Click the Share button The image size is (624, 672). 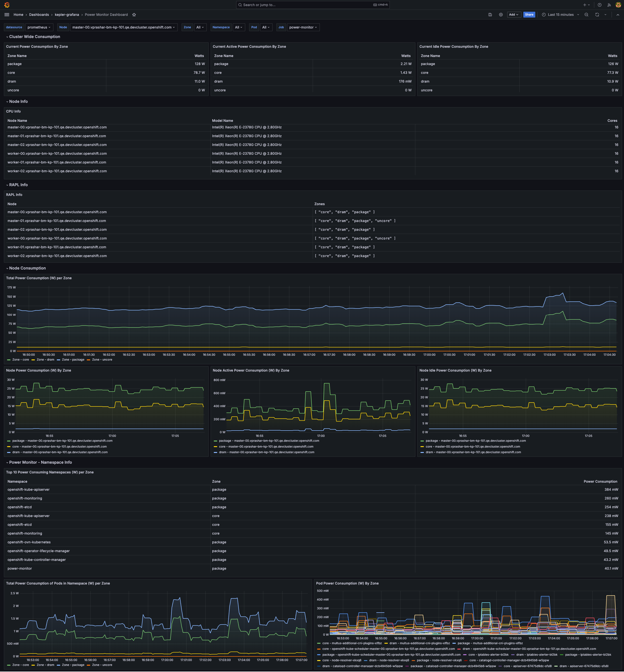[529, 15]
